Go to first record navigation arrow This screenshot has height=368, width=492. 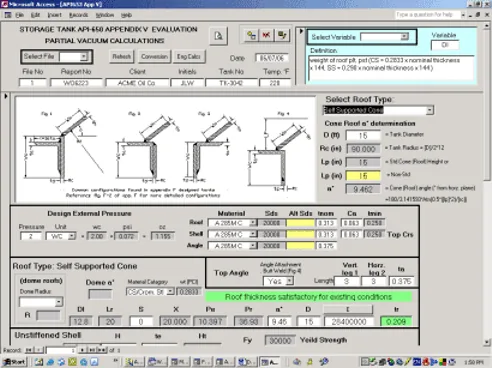[29, 350]
